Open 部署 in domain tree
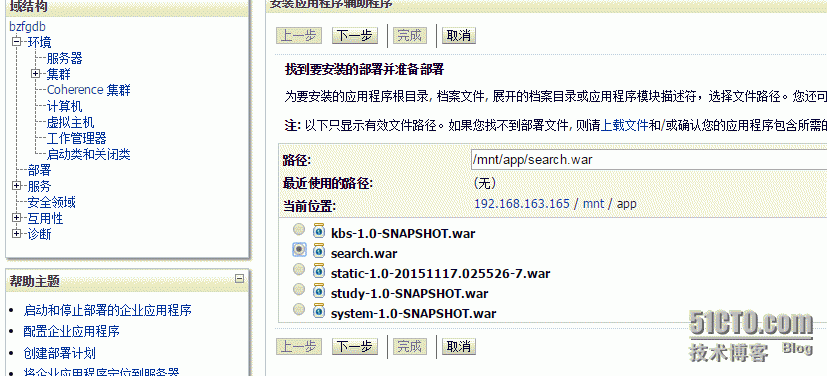827x376 pixels. point(39,170)
